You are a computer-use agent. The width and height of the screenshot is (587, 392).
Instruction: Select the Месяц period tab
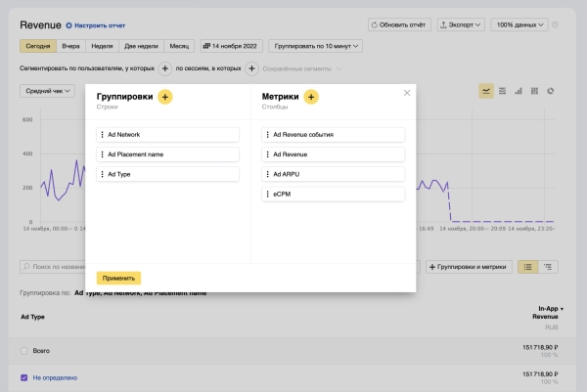pyautogui.click(x=179, y=46)
